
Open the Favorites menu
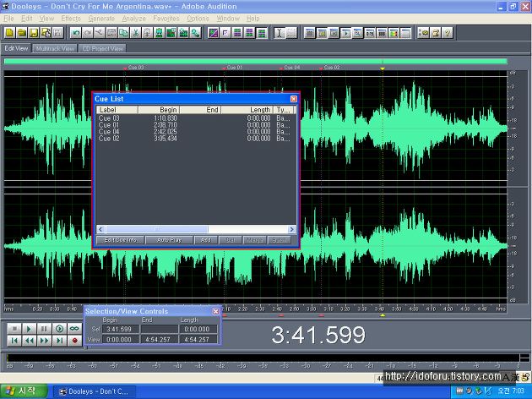click(x=166, y=19)
